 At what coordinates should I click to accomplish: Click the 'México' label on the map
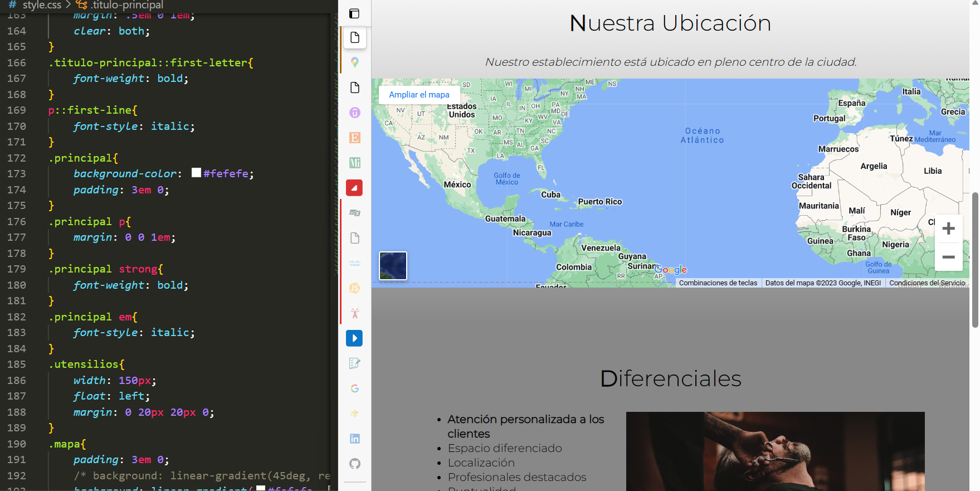tap(457, 184)
